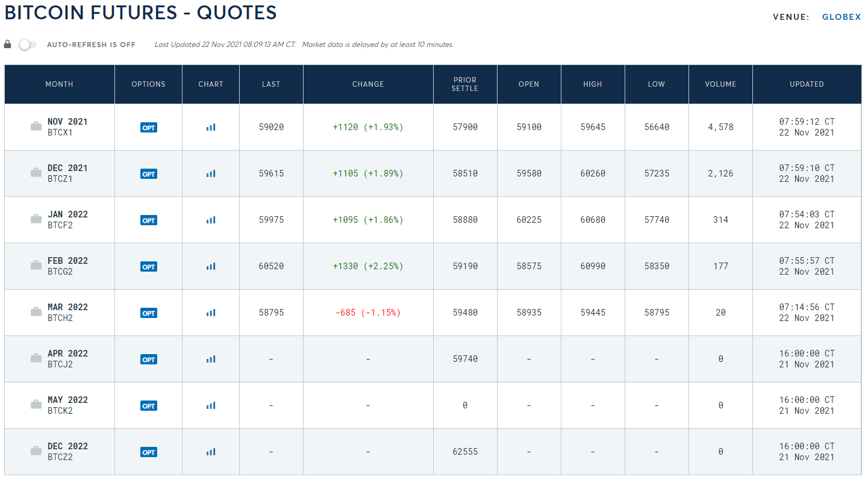Turn on the auto-refresh toggle

(x=27, y=45)
